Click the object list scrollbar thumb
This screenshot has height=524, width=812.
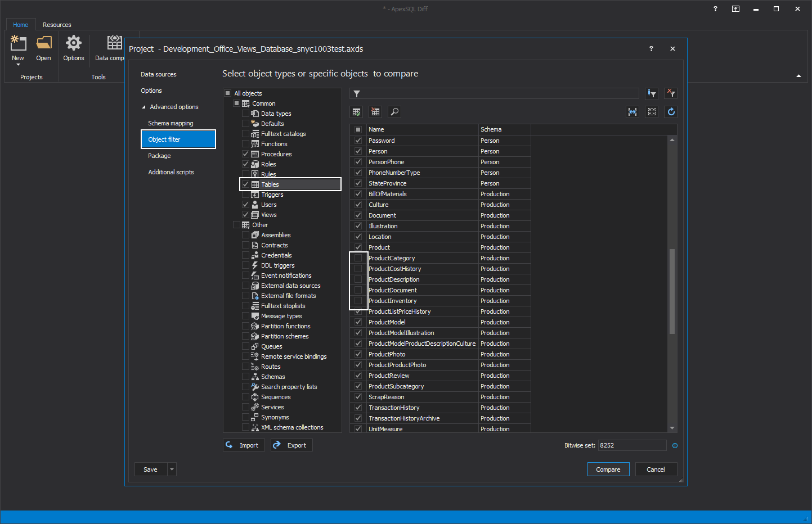pyautogui.click(x=672, y=291)
